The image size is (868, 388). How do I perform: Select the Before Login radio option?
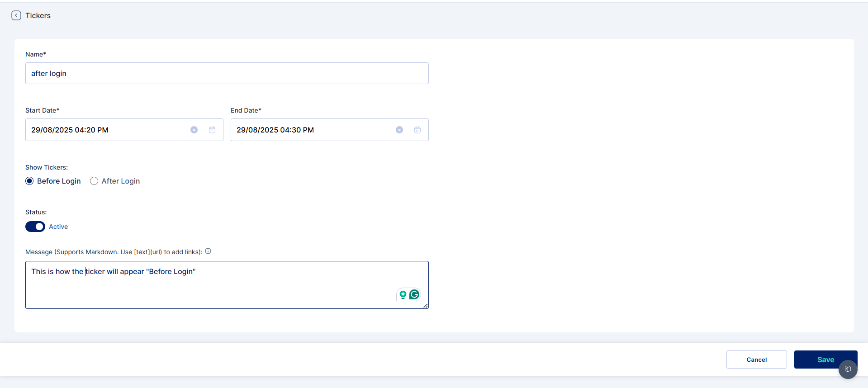coord(30,181)
